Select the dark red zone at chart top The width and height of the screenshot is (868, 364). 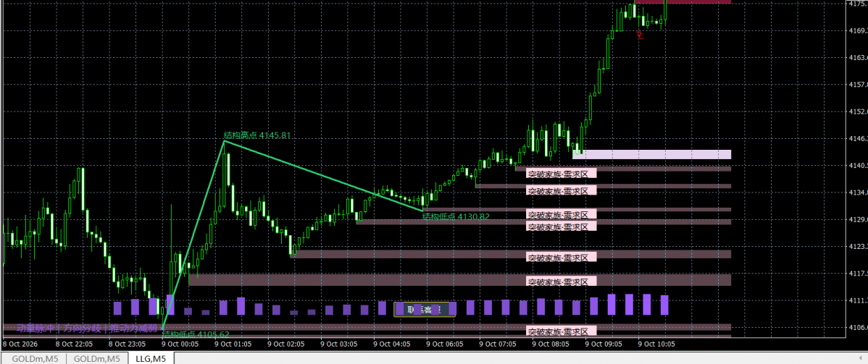683,1
